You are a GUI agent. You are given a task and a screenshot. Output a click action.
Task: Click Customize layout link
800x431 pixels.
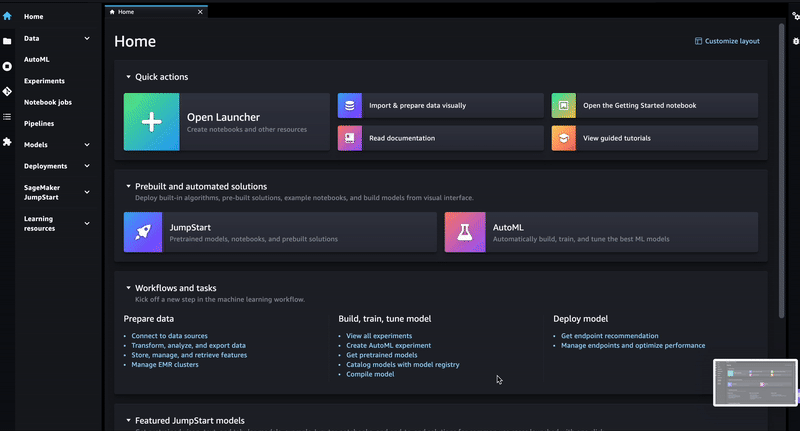tap(732, 41)
